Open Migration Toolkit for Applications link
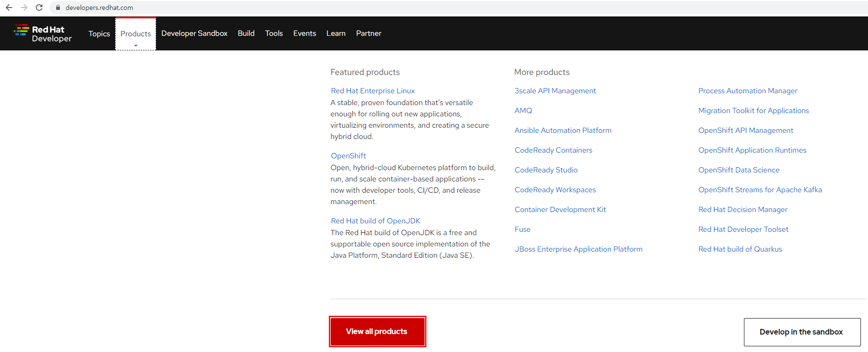 753,111
